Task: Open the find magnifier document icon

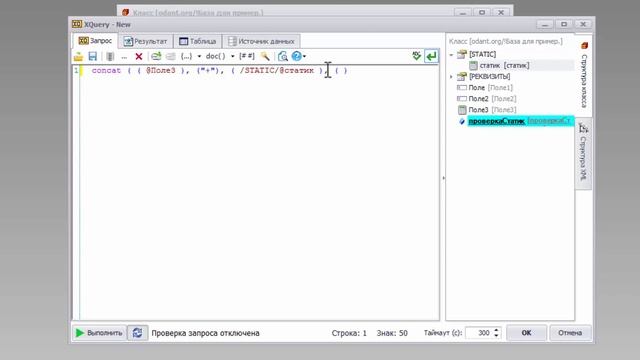Action: (282, 56)
